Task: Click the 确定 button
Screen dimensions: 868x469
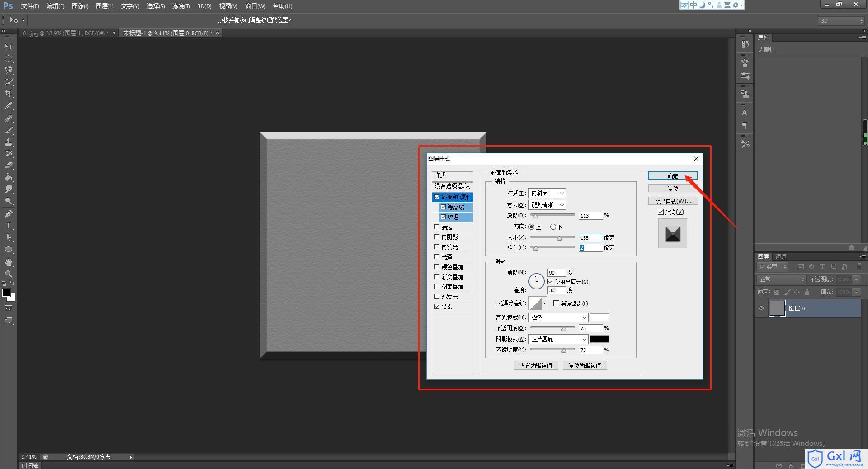Action: pos(673,176)
